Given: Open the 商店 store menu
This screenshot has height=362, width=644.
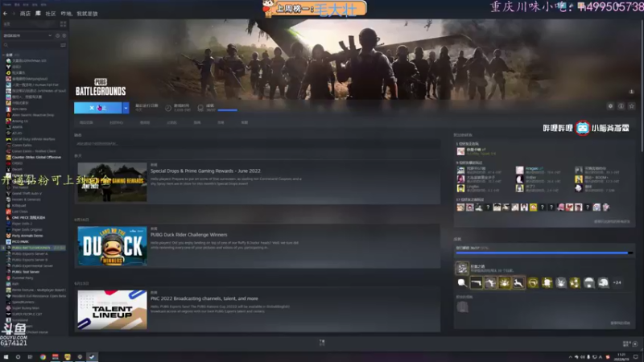Looking at the screenshot, I should click(x=25, y=14).
